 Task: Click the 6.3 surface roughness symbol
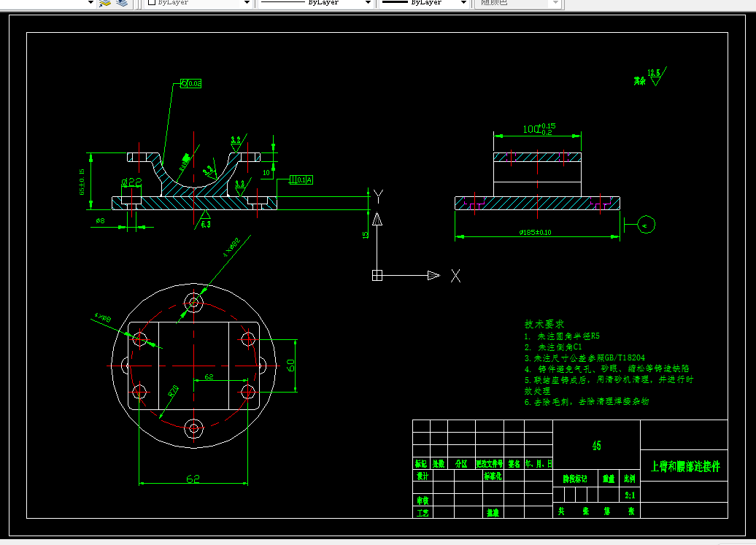click(x=204, y=220)
